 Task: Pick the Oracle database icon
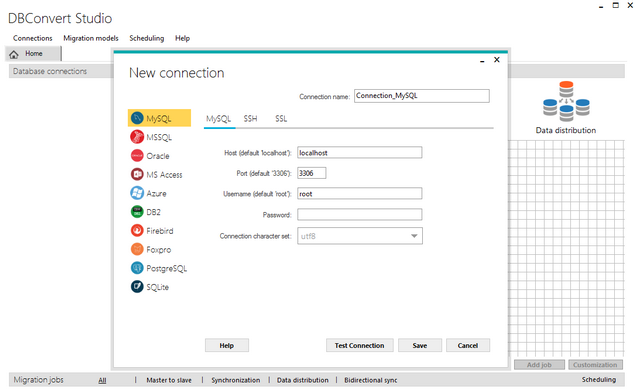137,156
